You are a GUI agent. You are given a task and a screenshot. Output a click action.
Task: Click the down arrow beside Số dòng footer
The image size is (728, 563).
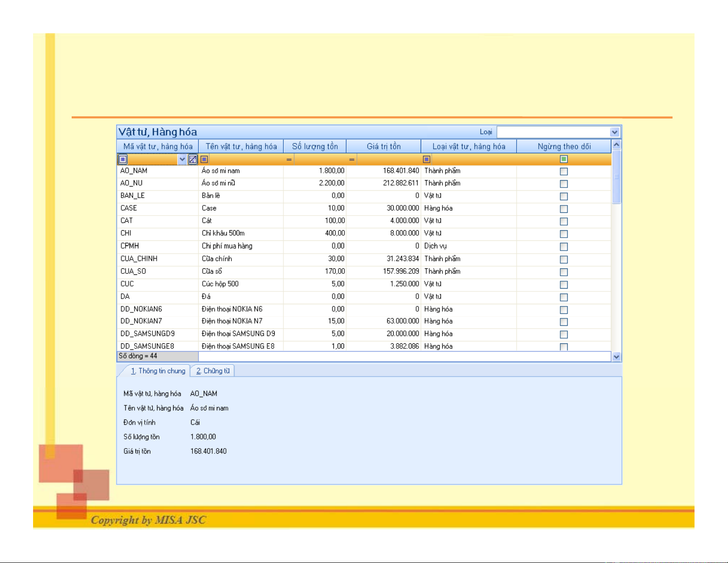(x=616, y=357)
